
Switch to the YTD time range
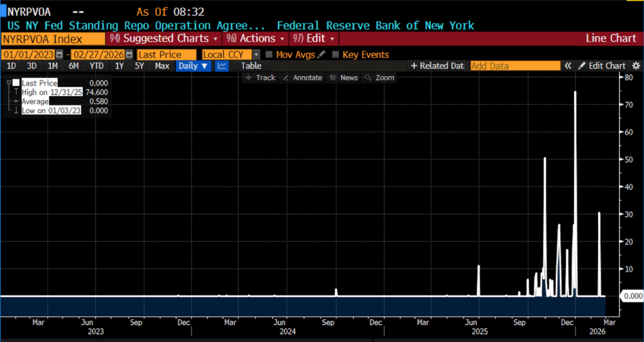click(x=96, y=66)
